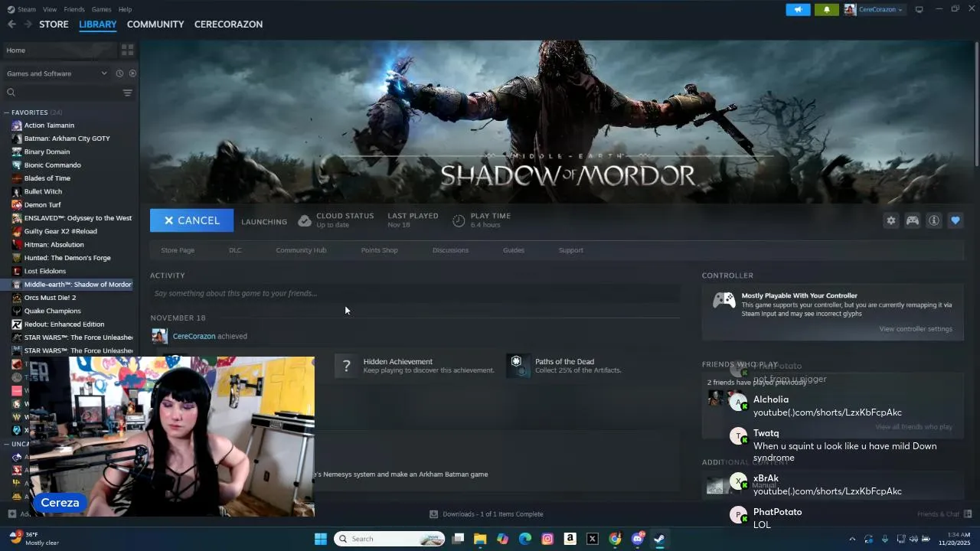
Task: Select Orcs Must Die! 2 in library
Action: 50,298
